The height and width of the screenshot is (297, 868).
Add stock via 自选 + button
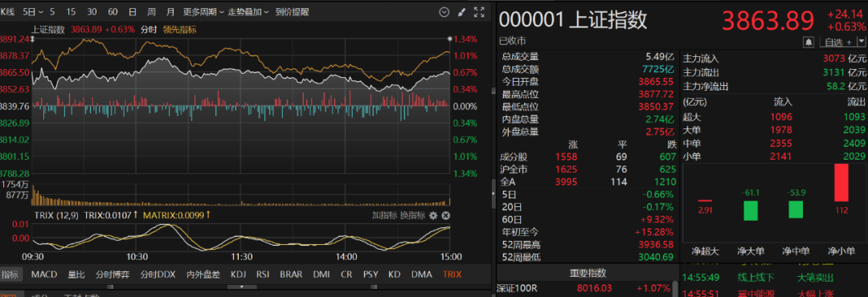[837, 42]
